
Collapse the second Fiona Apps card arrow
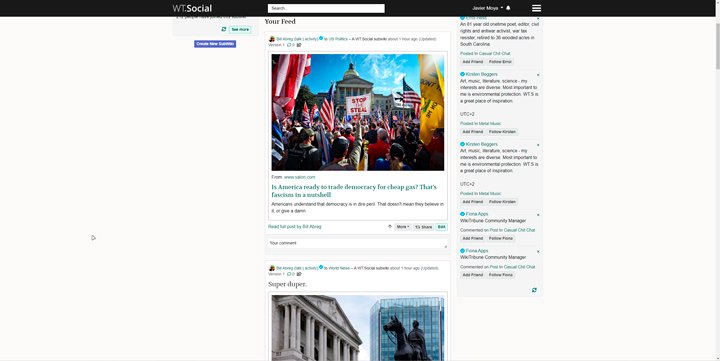(x=538, y=251)
